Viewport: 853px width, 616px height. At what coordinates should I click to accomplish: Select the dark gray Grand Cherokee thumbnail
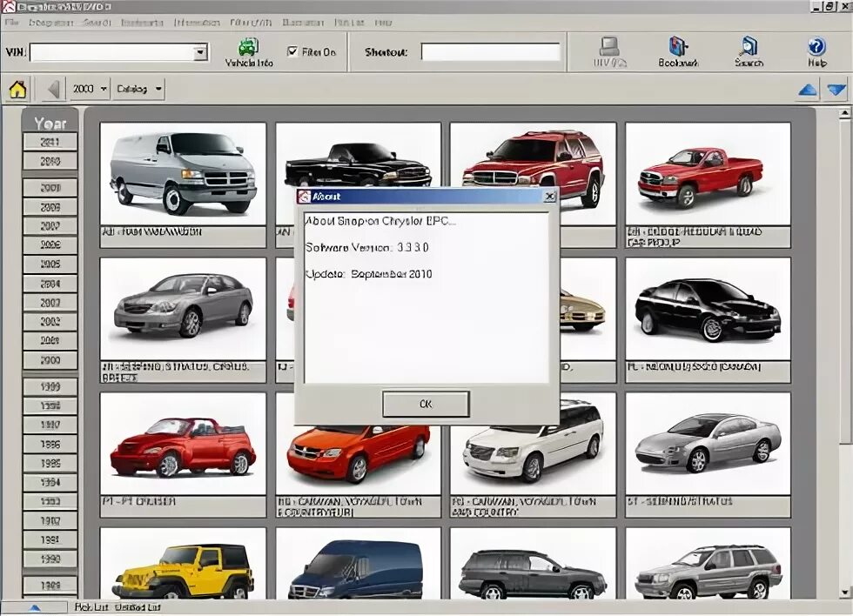[533, 564]
